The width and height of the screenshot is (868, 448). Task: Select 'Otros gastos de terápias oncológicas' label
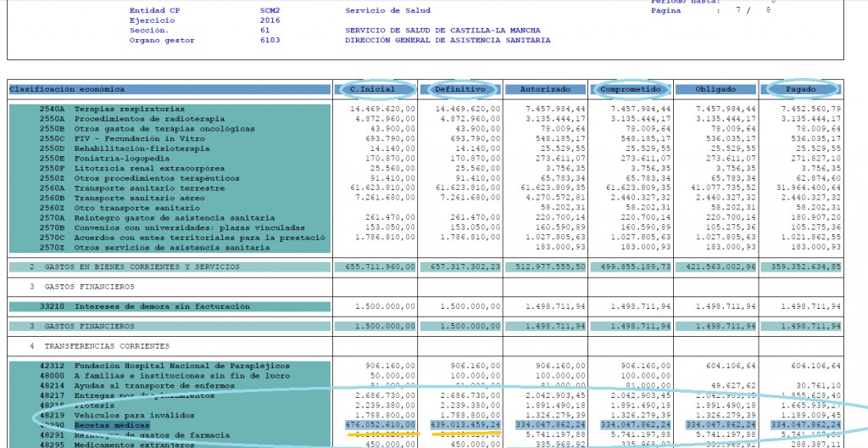coord(164,129)
